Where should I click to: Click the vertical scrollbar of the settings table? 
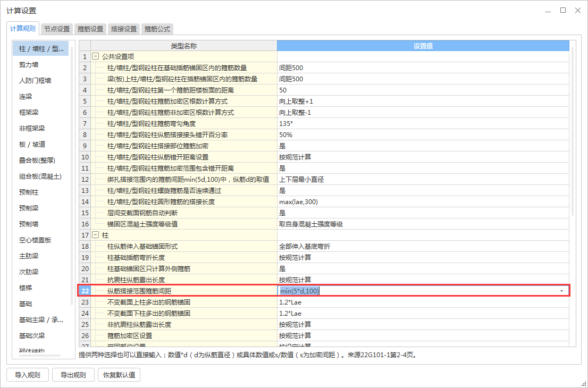coord(573,131)
